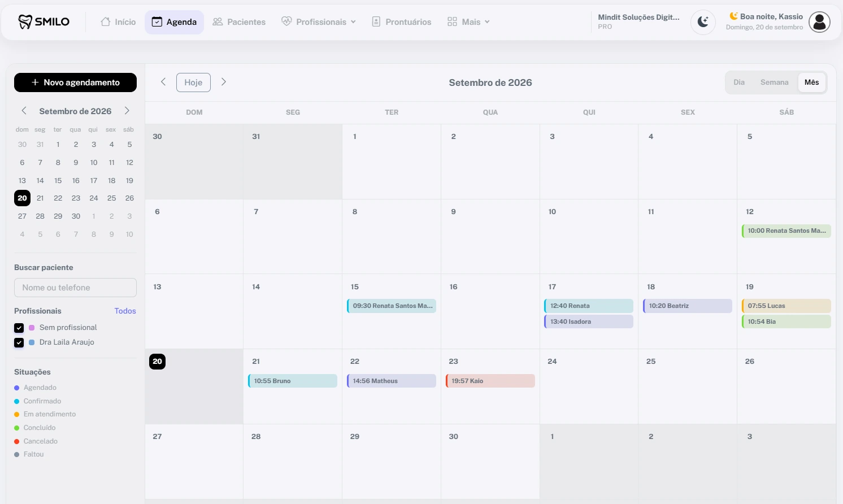Screen dimensions: 843x504
Task: Toggle dark mode moon icon
Action: point(703,22)
